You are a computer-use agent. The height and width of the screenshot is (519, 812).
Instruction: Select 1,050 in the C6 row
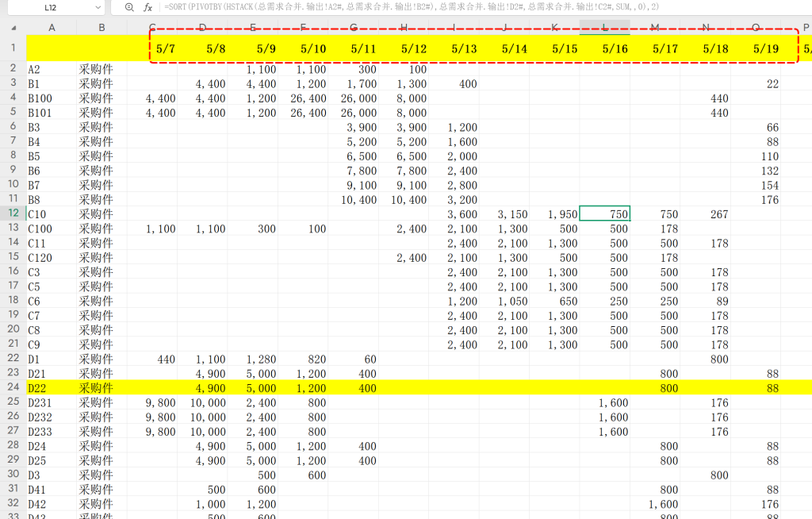pyautogui.click(x=504, y=302)
